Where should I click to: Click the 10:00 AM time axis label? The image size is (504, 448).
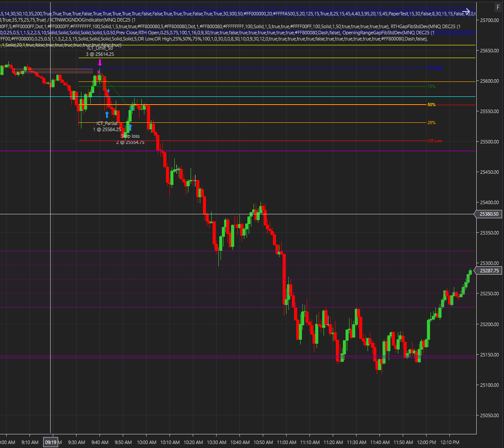(147, 443)
